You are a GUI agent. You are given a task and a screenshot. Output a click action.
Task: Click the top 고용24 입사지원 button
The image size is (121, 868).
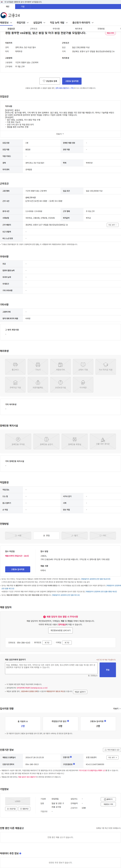point(72,81)
